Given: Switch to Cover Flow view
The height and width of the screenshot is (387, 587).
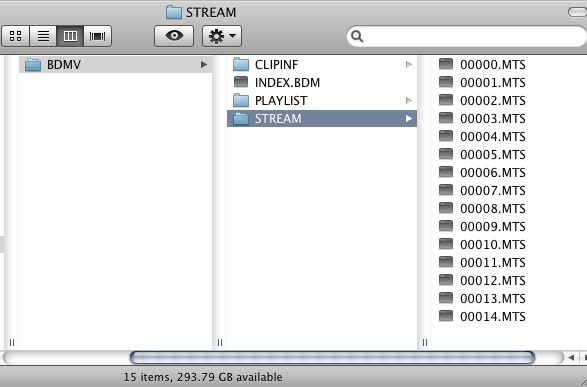Looking at the screenshot, I should click(x=97, y=36).
